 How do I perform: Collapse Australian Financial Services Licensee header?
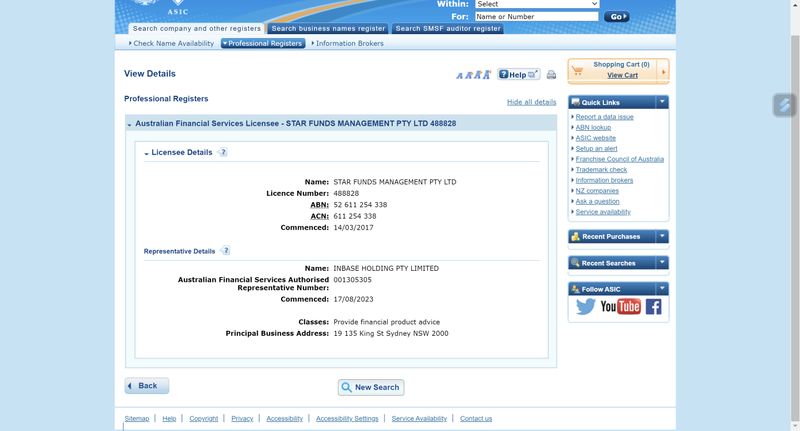[130, 124]
